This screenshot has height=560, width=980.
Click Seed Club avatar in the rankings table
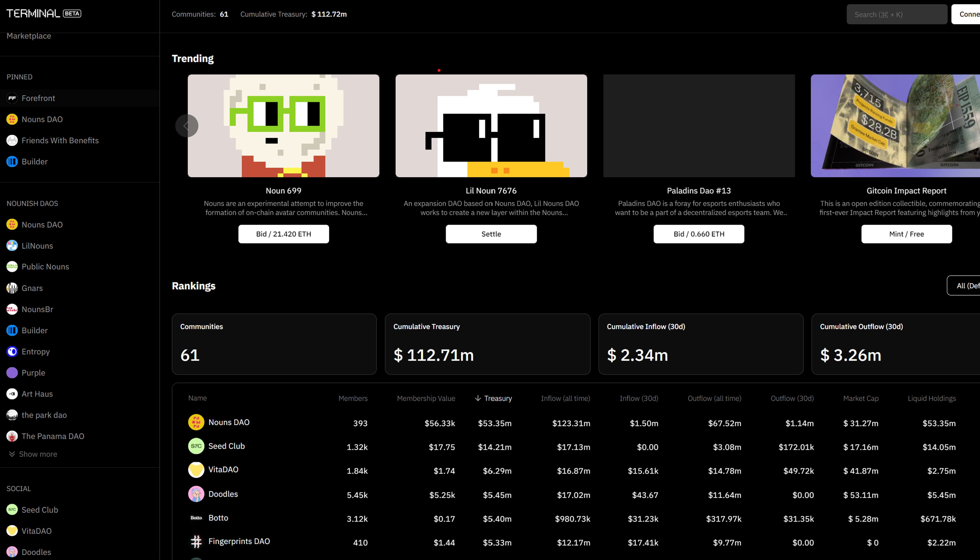[196, 446]
